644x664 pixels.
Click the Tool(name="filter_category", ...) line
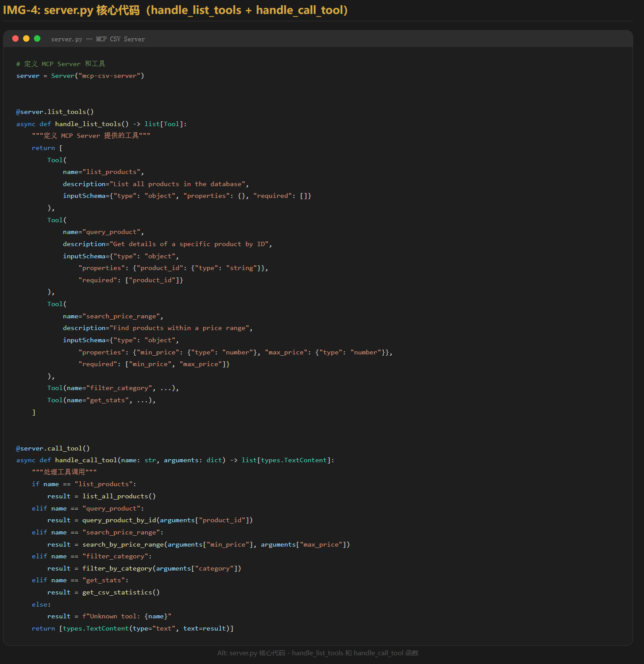(113, 388)
